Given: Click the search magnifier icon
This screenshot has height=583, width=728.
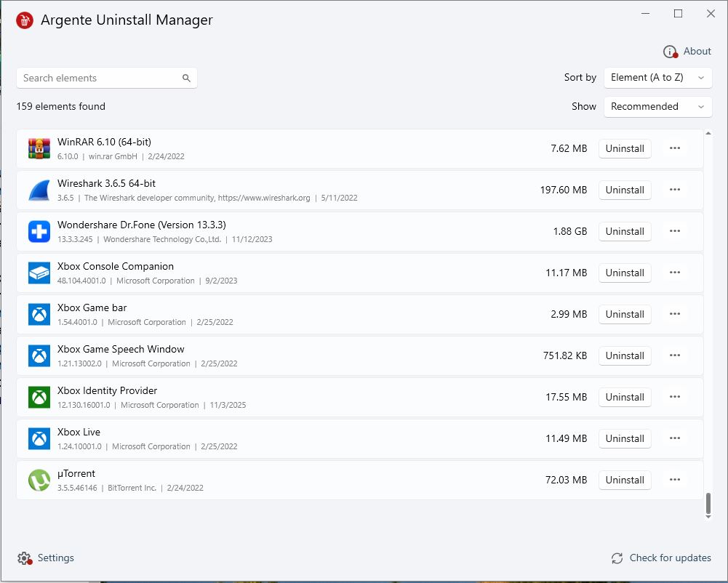Looking at the screenshot, I should pos(186,79).
